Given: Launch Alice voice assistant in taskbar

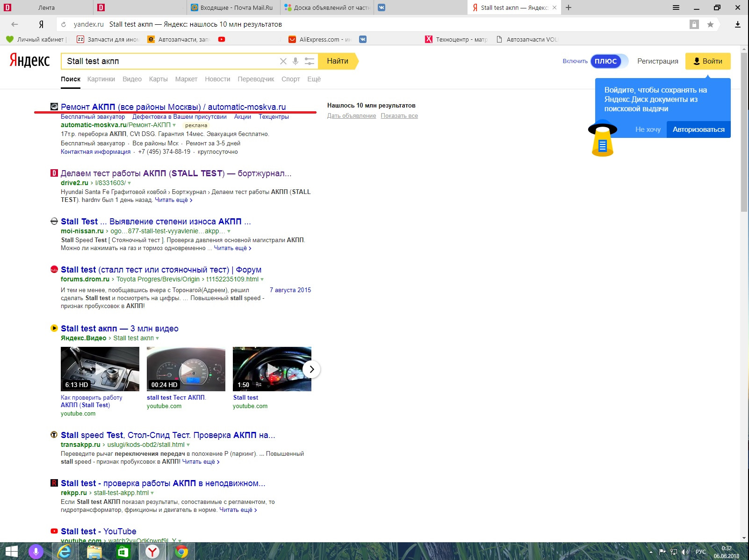Looking at the screenshot, I should pos(36,552).
